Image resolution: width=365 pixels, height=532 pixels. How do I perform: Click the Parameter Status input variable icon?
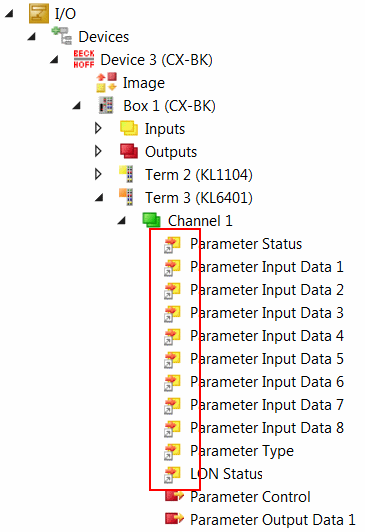(x=172, y=245)
